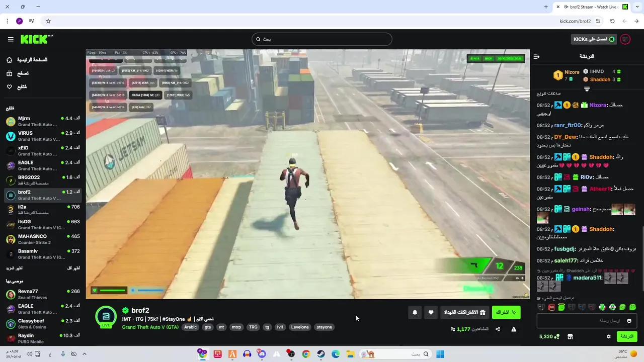Open chat settings gear icon
The width and height of the screenshot is (644, 362).
click(x=608, y=337)
